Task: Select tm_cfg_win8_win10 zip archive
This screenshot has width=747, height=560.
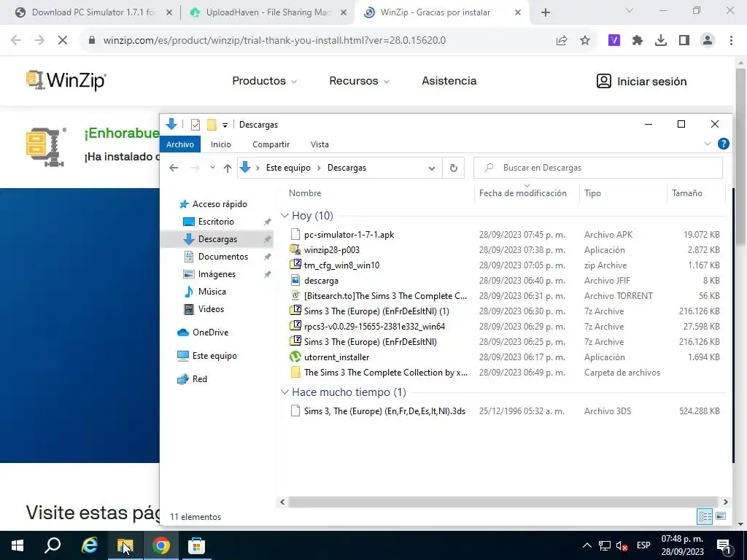Action: coord(341,265)
